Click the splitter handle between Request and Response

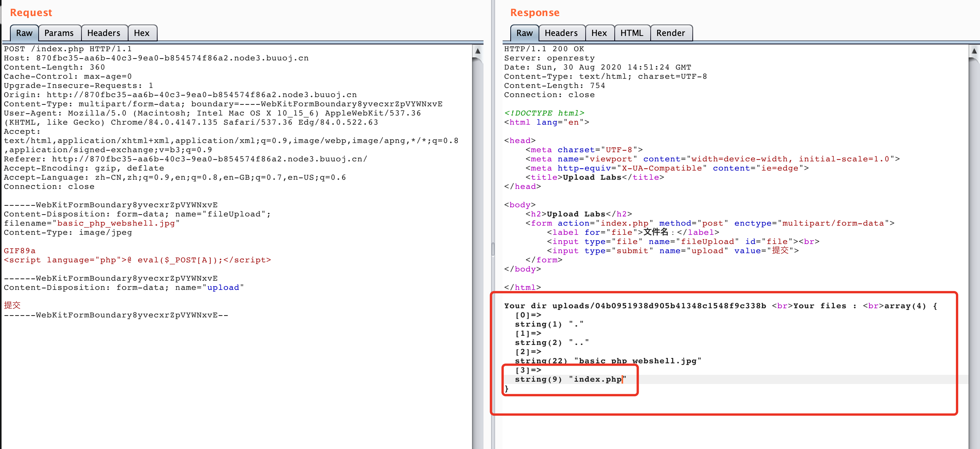(493, 249)
